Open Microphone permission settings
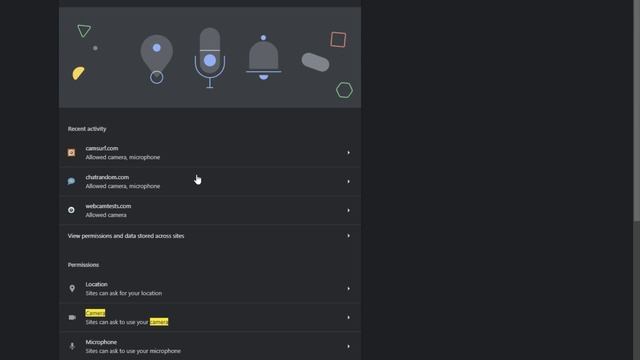 210,346
